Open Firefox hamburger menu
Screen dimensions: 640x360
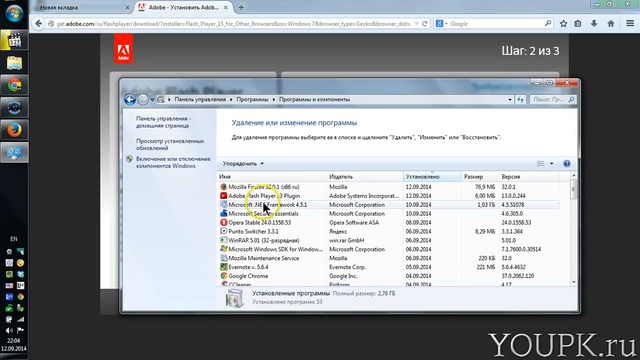point(630,24)
